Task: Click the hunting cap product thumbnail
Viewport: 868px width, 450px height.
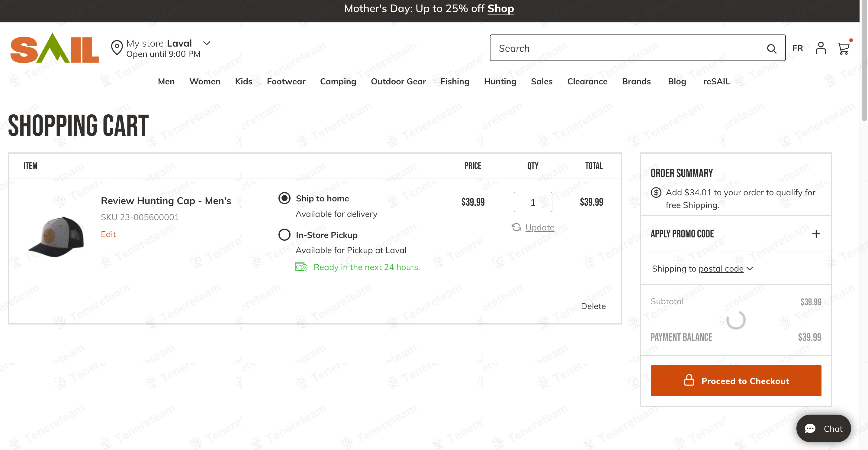Action: (x=56, y=237)
